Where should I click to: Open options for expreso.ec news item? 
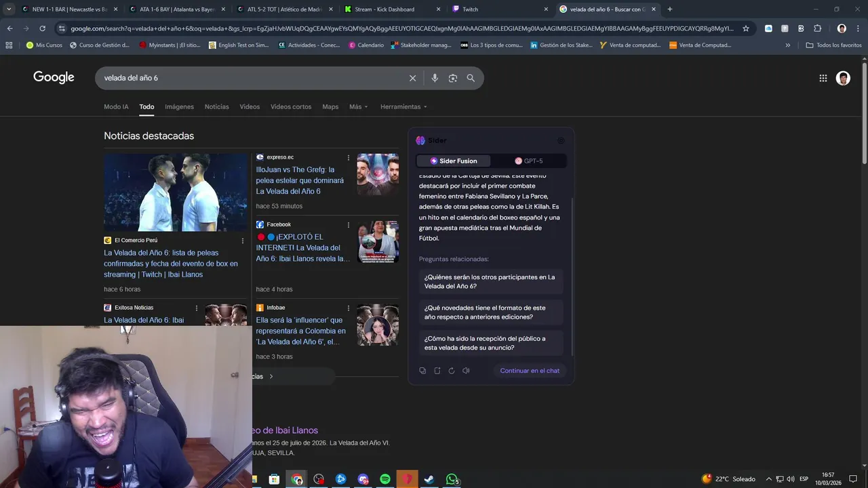(x=349, y=157)
